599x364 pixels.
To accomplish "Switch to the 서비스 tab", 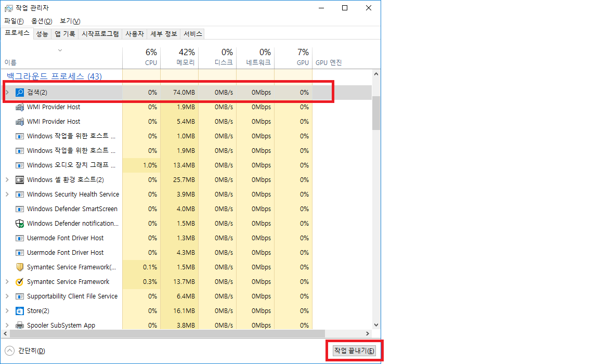I will pos(192,34).
